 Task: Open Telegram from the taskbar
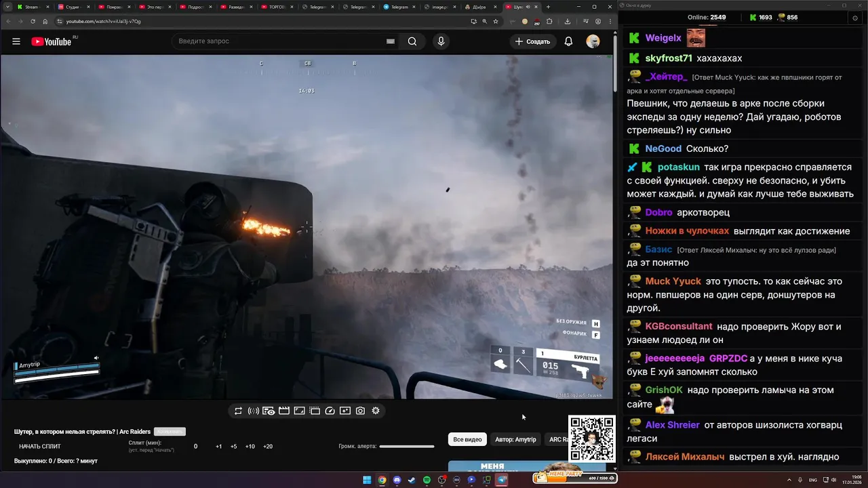point(502,480)
